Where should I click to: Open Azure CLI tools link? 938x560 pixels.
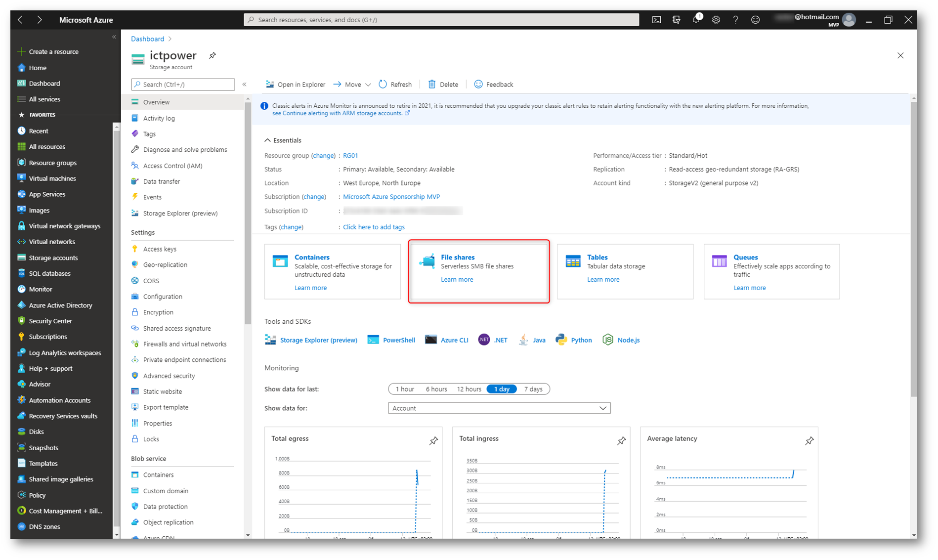tap(447, 340)
